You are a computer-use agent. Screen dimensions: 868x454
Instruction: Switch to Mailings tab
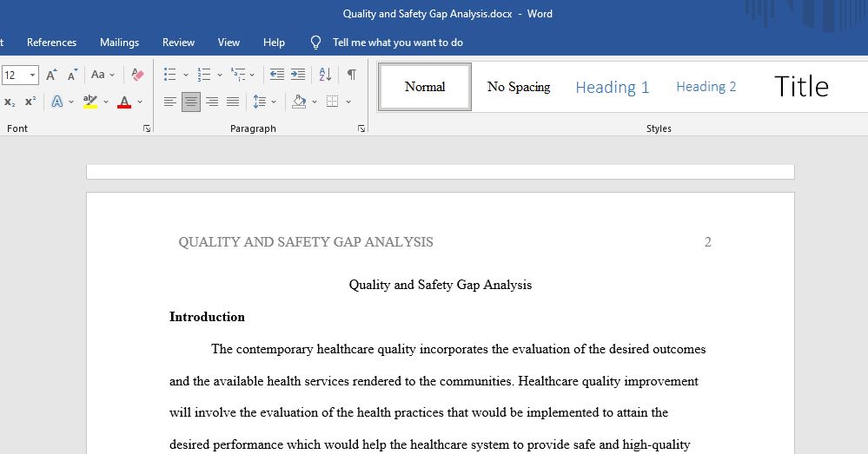[120, 43]
